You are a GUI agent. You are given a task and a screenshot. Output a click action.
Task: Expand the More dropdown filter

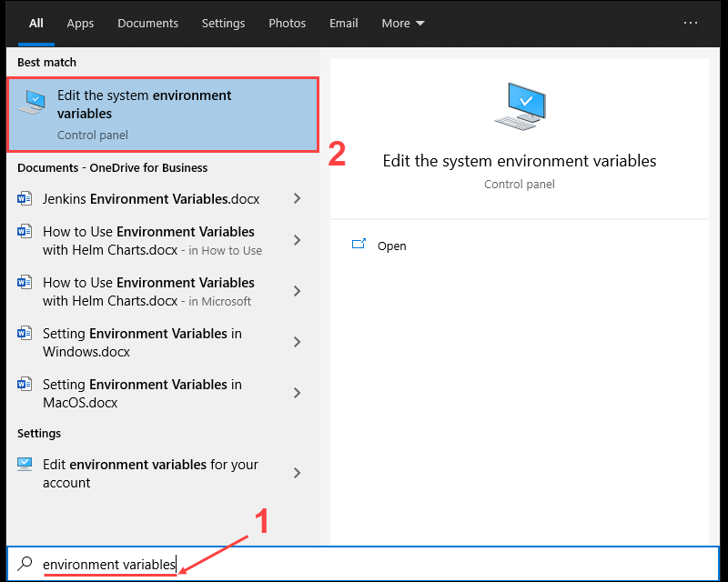pyautogui.click(x=402, y=24)
